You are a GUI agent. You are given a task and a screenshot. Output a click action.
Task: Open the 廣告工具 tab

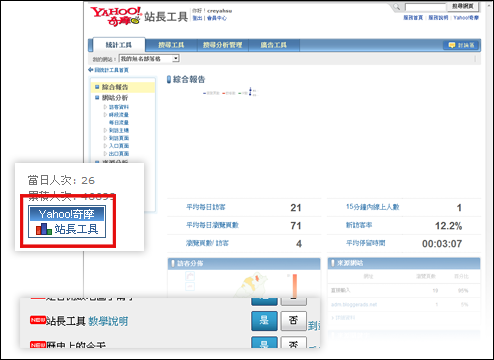[x=274, y=45]
